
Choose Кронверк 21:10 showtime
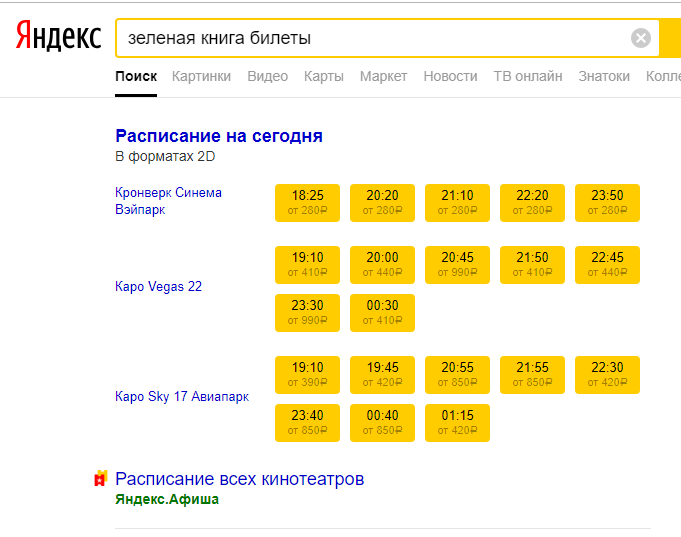[x=457, y=203]
